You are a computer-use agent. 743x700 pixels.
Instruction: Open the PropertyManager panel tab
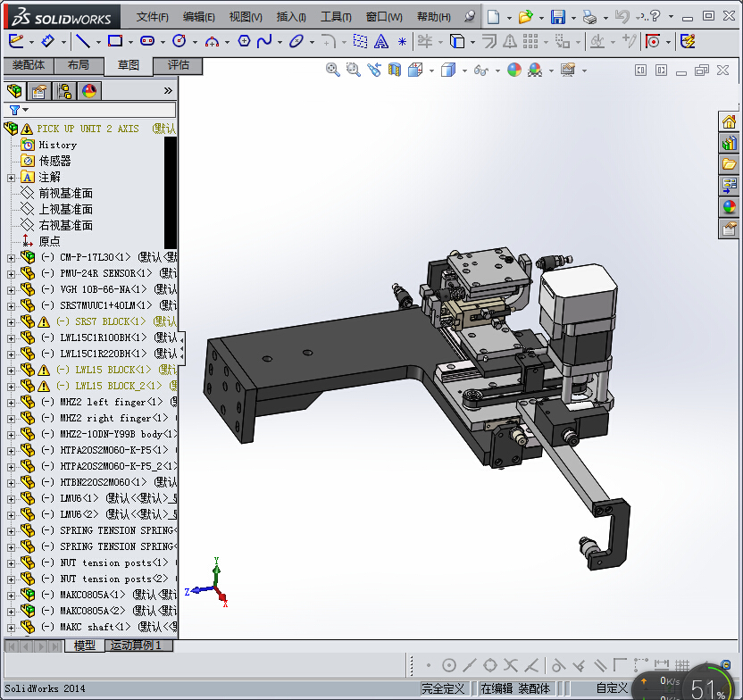coord(38,90)
